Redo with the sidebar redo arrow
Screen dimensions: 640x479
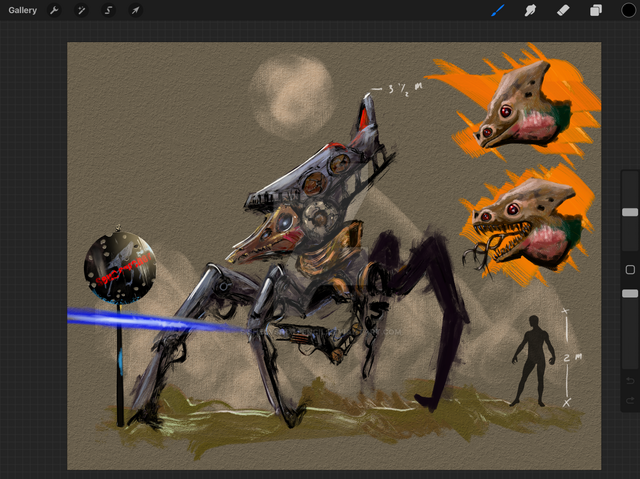click(629, 401)
